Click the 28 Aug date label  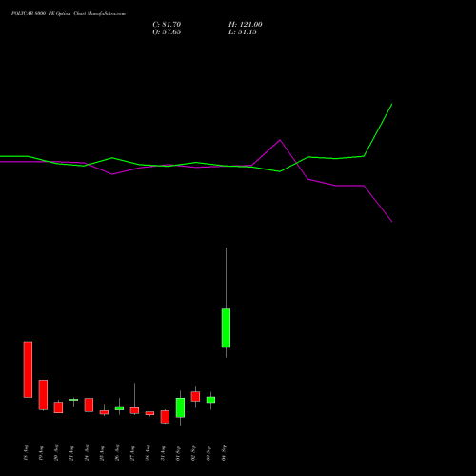[x=148, y=452]
